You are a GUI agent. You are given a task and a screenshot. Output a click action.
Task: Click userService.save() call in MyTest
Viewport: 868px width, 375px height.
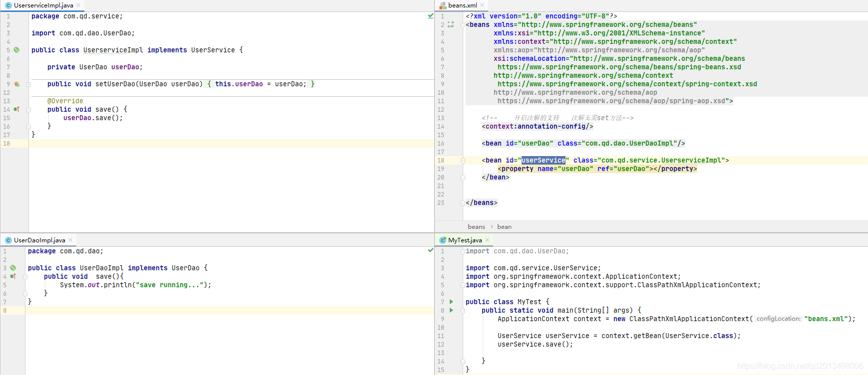[x=536, y=344]
